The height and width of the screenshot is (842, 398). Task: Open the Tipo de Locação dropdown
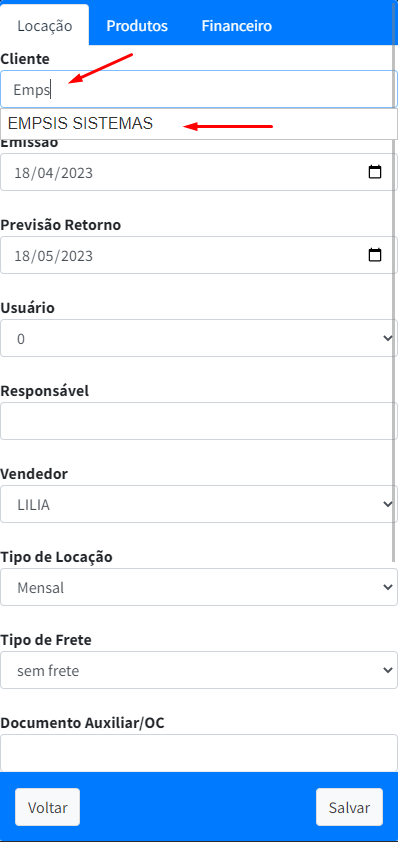[199, 587]
